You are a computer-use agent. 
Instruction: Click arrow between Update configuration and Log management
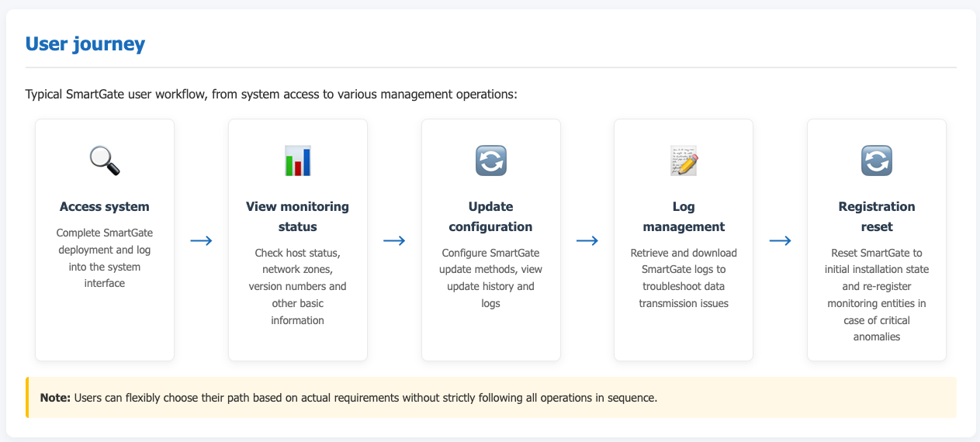tap(587, 240)
